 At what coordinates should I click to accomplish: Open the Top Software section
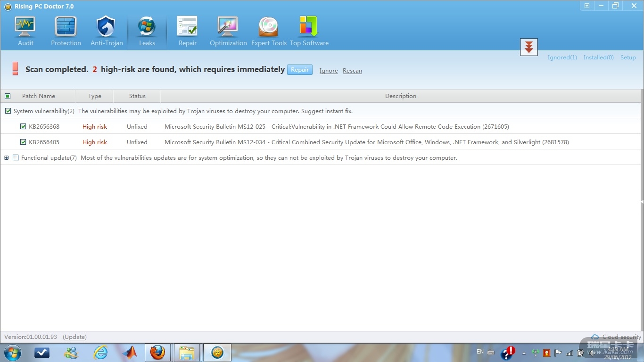coord(309,32)
